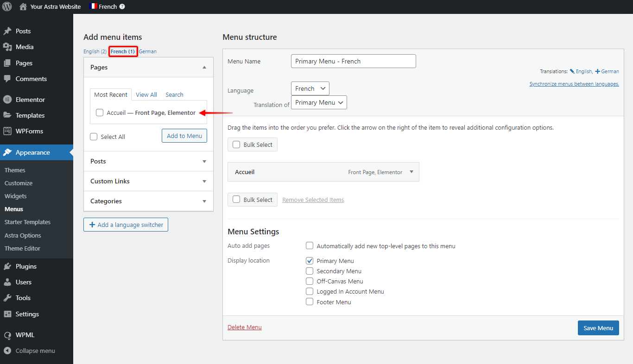Click the Elementor icon in sidebar
This screenshot has height=364, width=633.
7,100
